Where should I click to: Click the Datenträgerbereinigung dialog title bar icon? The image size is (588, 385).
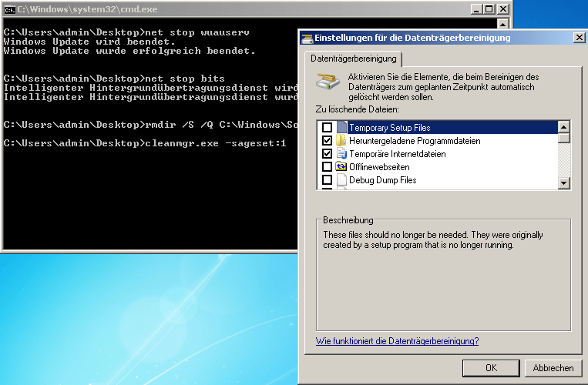pos(307,38)
